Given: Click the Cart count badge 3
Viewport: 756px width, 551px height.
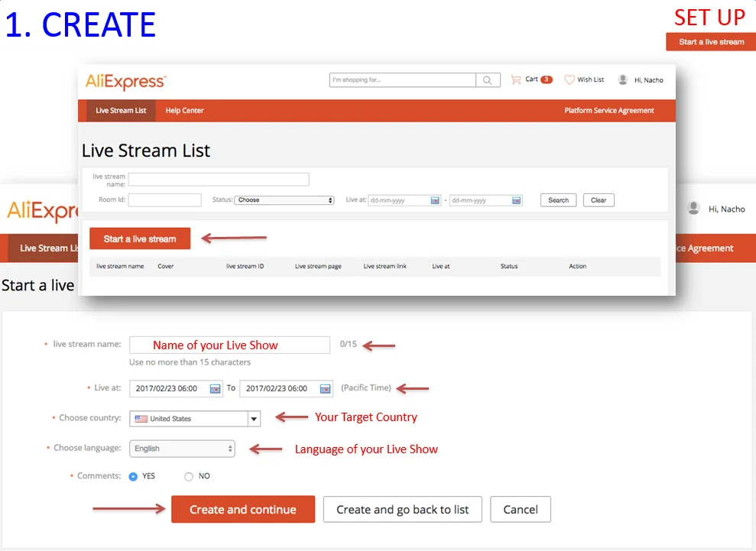Looking at the screenshot, I should [547, 79].
